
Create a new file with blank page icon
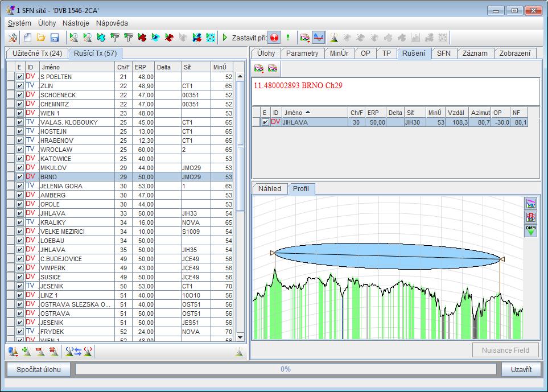click(x=28, y=38)
